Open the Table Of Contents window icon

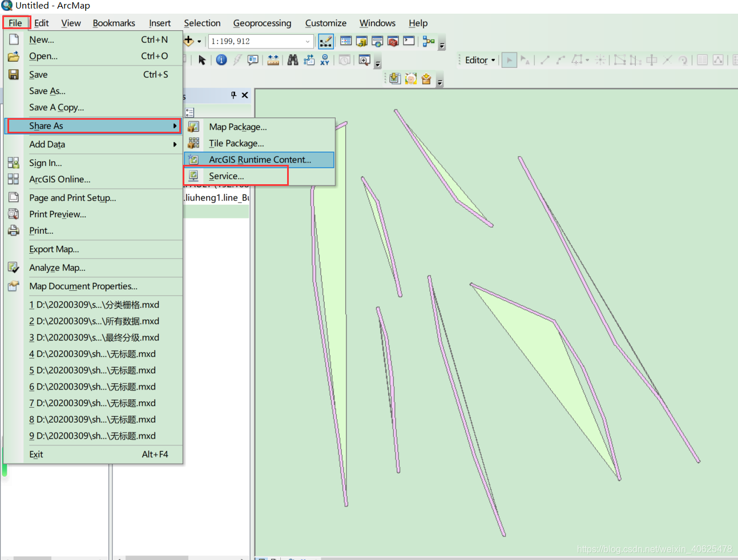pyautogui.click(x=346, y=41)
